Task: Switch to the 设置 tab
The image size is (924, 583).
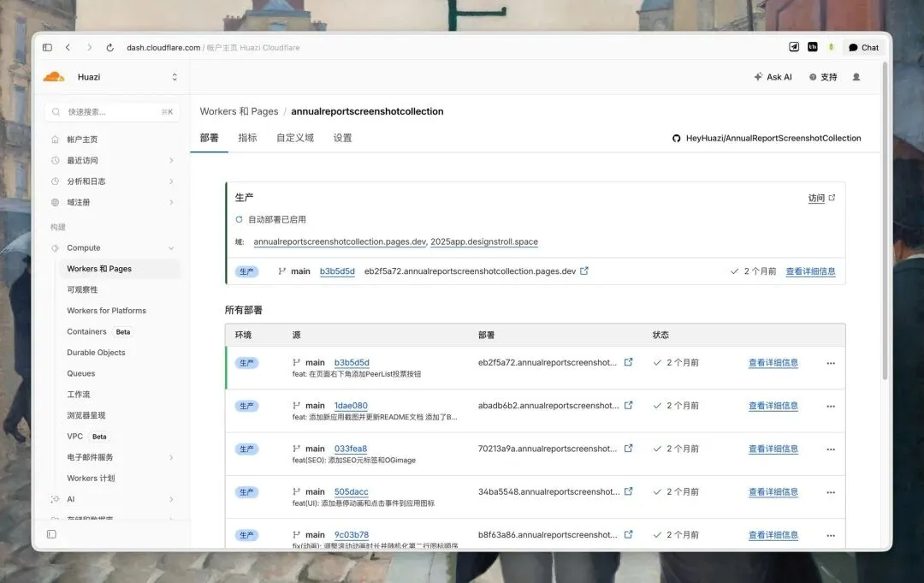Action: (x=342, y=138)
